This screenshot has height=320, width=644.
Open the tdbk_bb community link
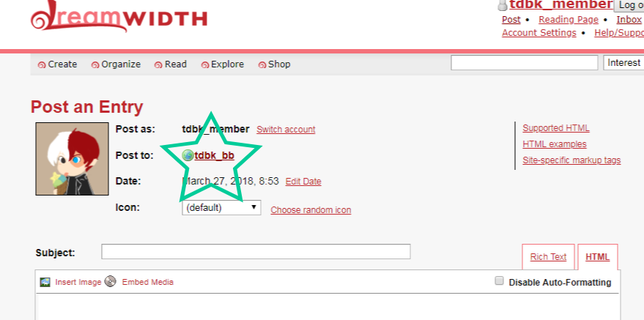click(214, 155)
